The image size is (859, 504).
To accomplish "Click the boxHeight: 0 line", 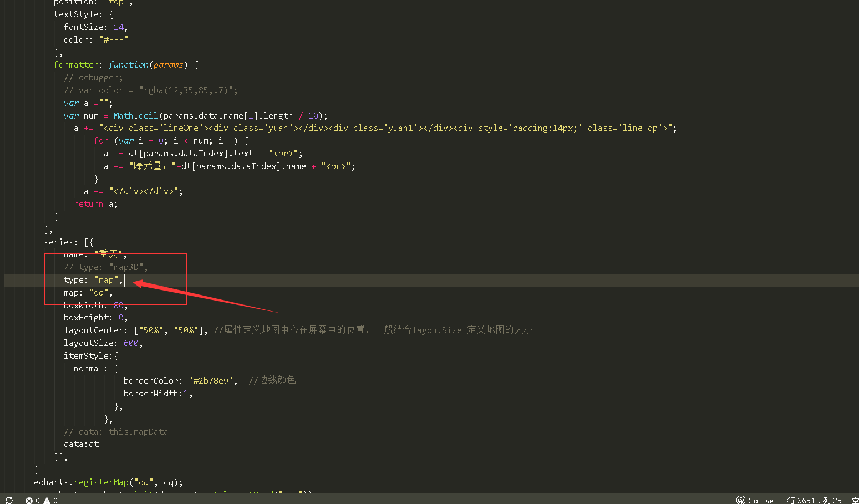I will [95, 318].
